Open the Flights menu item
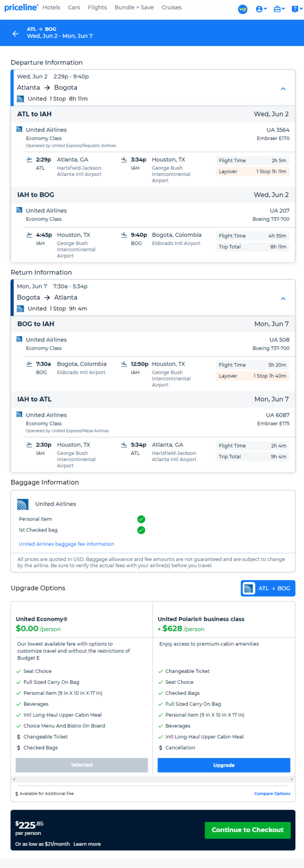 (98, 8)
